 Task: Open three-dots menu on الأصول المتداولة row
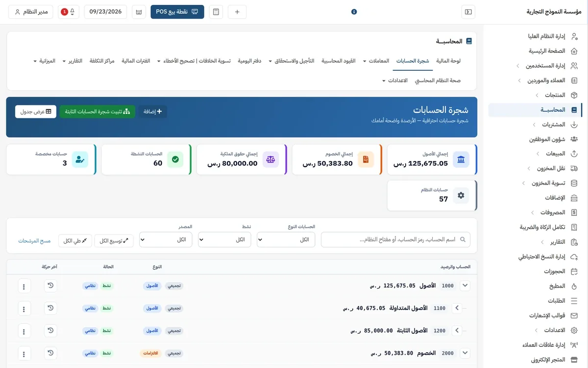[x=24, y=308]
